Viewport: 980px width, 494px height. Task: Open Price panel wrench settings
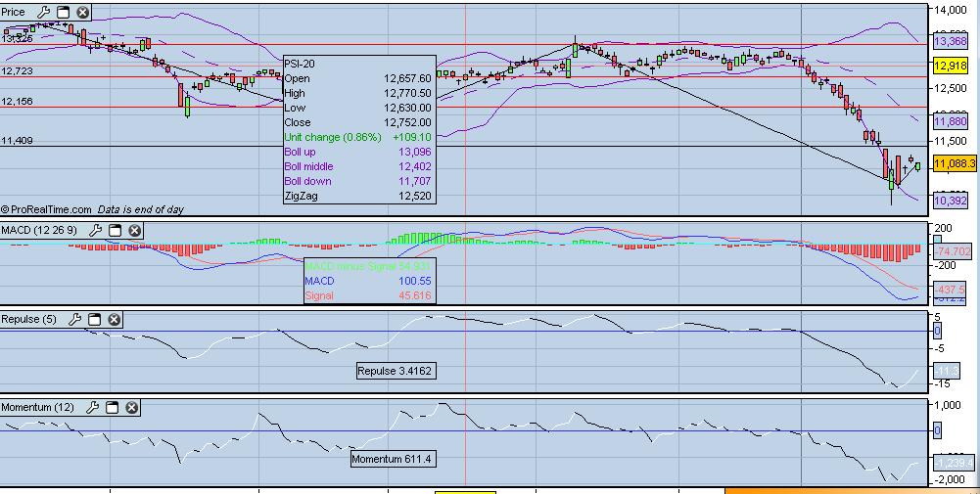[x=44, y=12]
